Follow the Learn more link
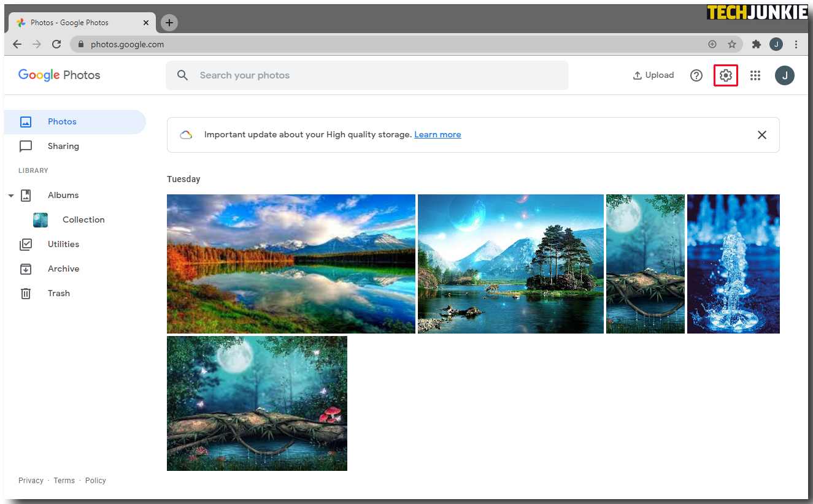813x504 pixels. click(437, 134)
